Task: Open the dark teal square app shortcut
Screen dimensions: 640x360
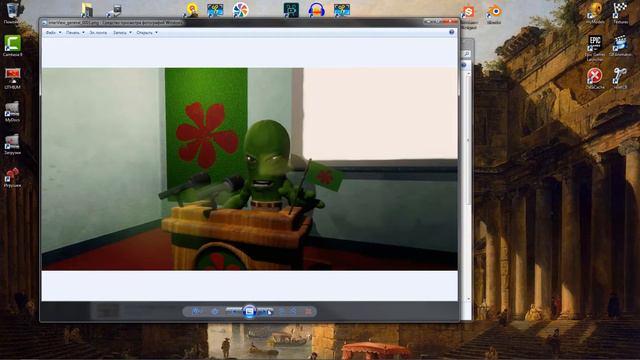Action: 291,10
